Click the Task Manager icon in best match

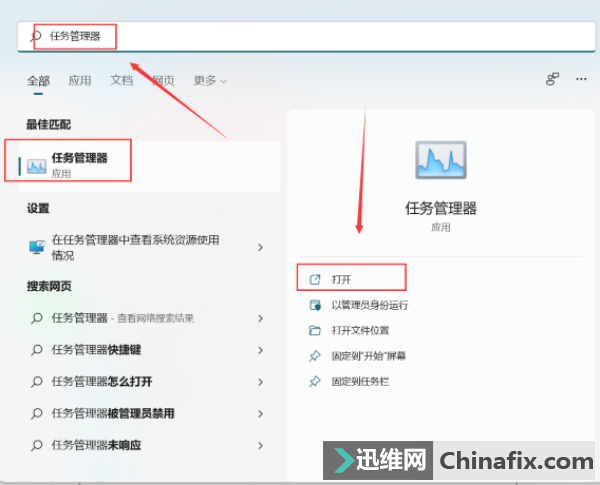[x=36, y=166]
